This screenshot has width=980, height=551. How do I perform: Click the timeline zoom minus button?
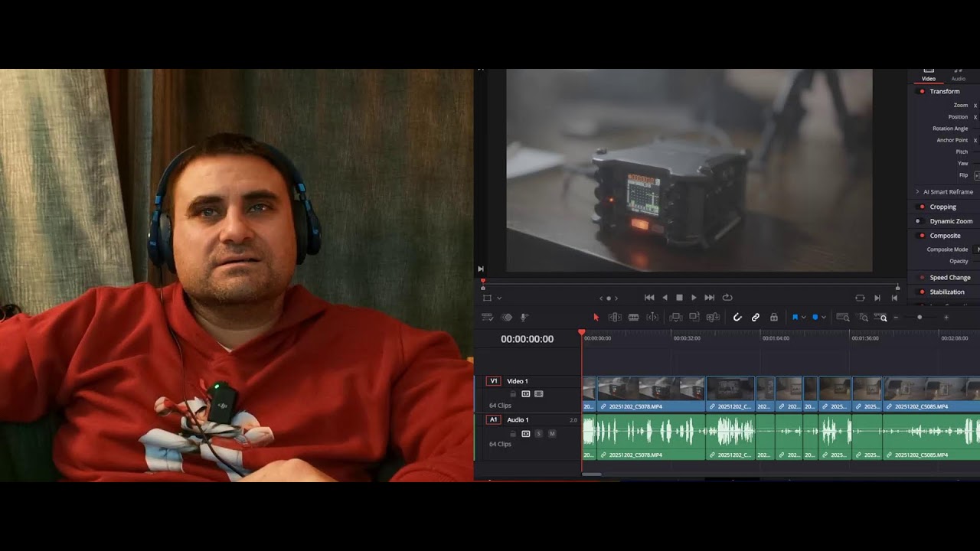click(896, 317)
